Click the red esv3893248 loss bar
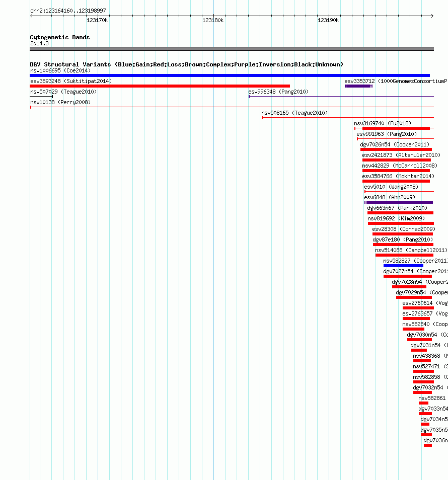The height and width of the screenshot is (480, 448). (160, 86)
